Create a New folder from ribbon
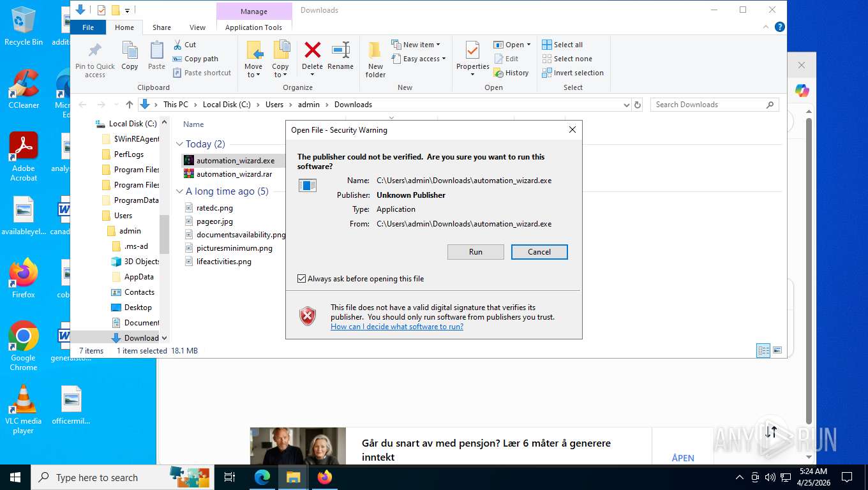 (x=375, y=59)
